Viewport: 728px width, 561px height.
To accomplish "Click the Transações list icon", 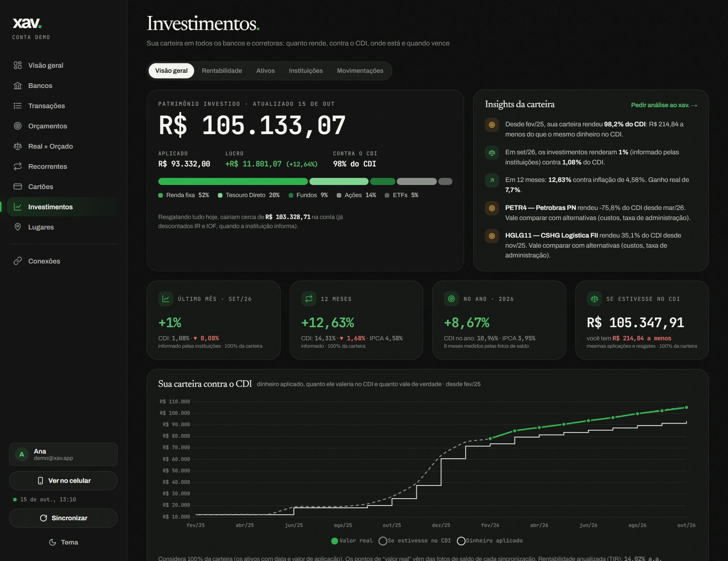I will tap(18, 106).
